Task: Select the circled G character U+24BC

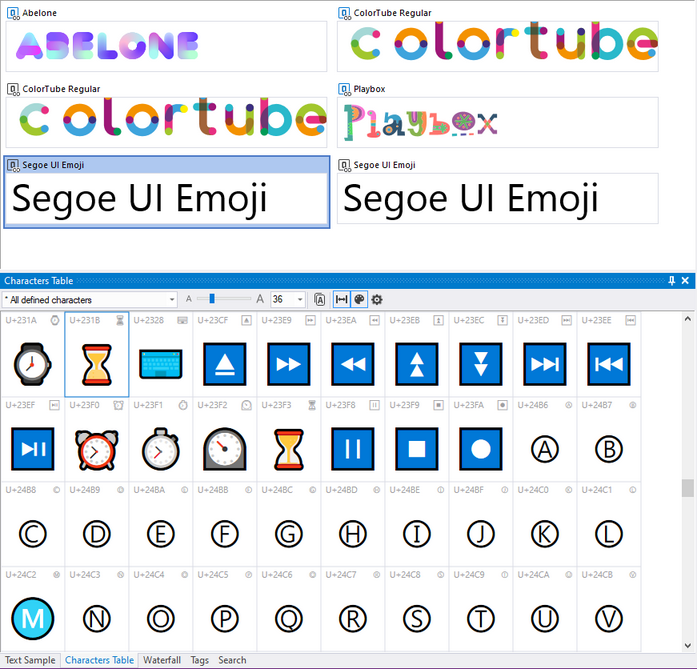Action: point(288,524)
